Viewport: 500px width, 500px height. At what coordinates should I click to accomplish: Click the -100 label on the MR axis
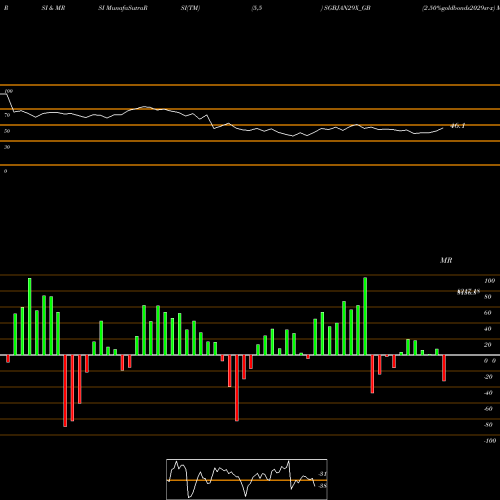[x=490, y=441]
